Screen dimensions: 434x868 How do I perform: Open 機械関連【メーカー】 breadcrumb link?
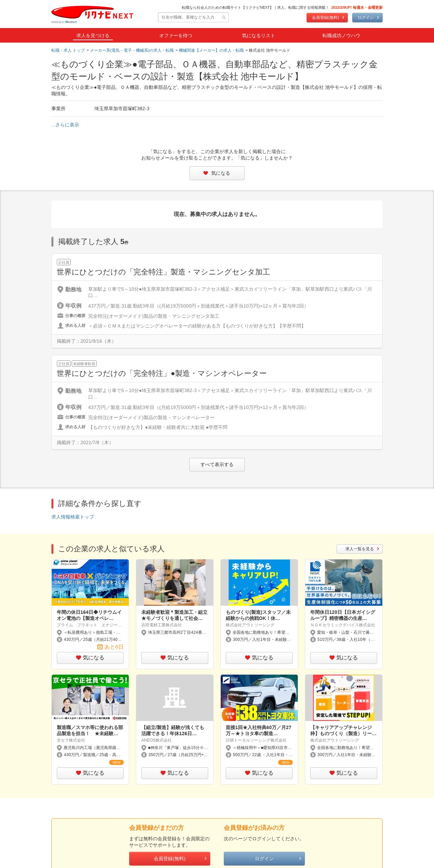[x=211, y=50]
